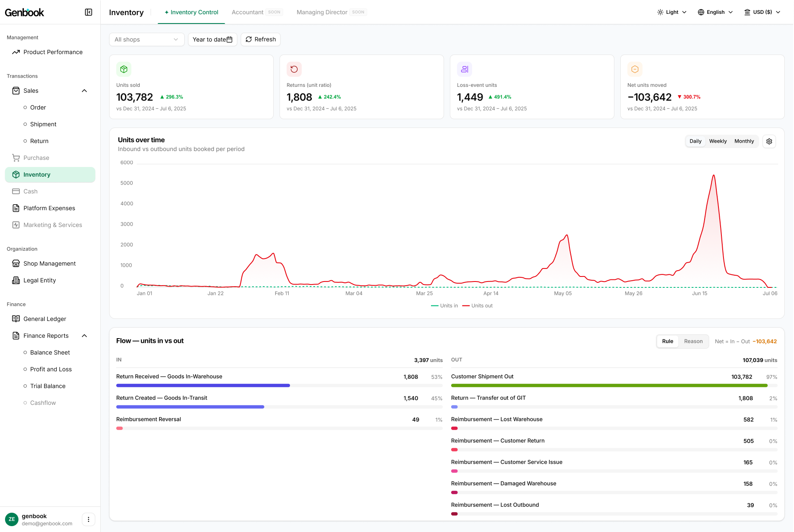Image resolution: width=794 pixels, height=532 pixels.
Task: Select the Inventory Control tab
Action: [191, 12]
